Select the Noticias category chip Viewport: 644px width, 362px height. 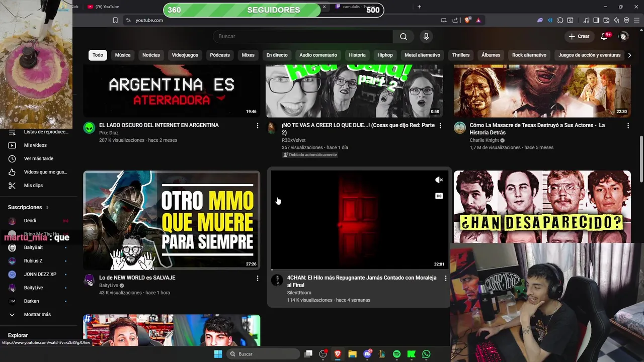151,55
